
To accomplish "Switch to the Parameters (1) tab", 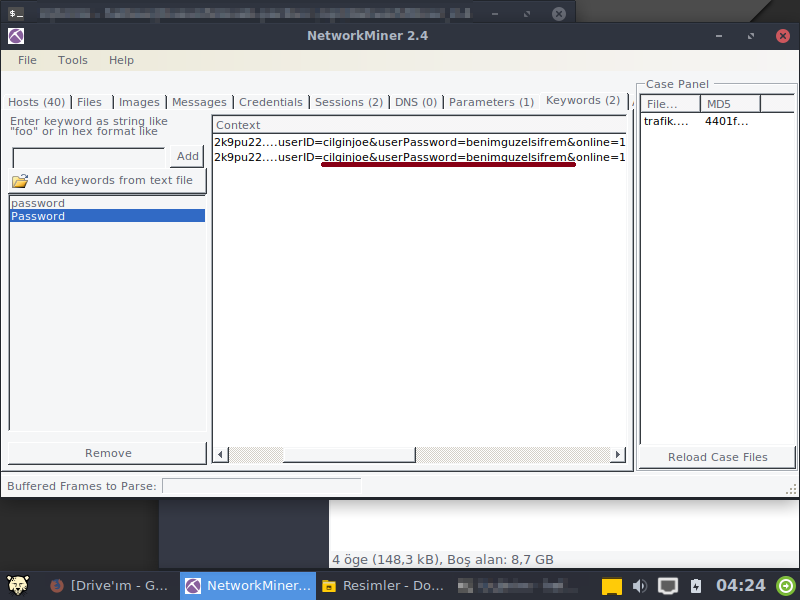I will coord(491,102).
